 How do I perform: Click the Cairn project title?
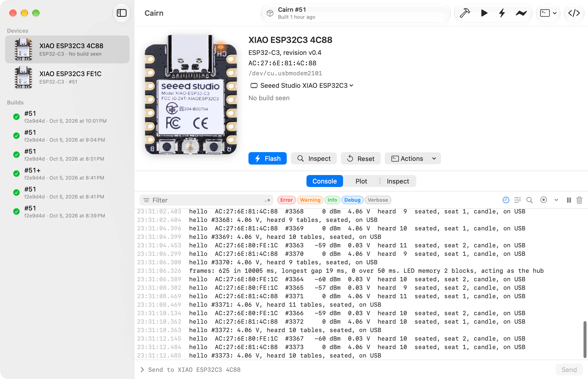tap(154, 13)
